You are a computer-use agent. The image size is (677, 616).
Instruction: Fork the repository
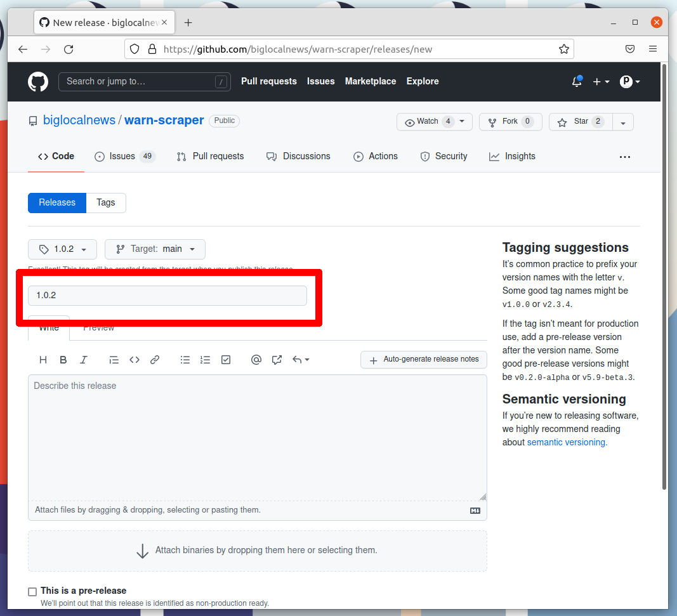(510, 122)
